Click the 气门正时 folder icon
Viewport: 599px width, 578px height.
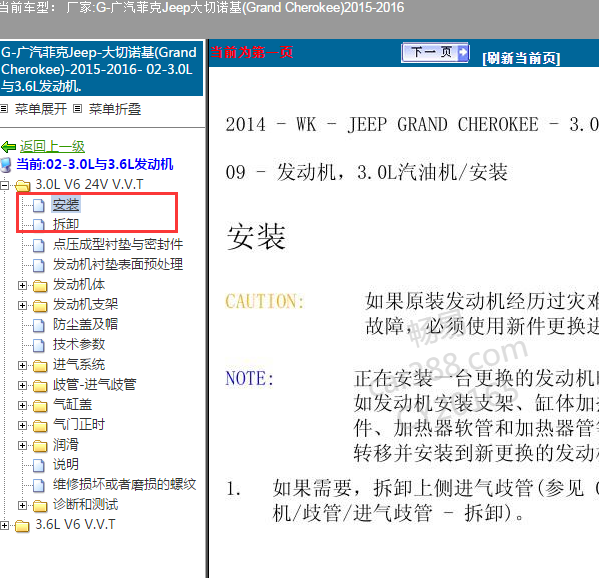(x=40, y=425)
